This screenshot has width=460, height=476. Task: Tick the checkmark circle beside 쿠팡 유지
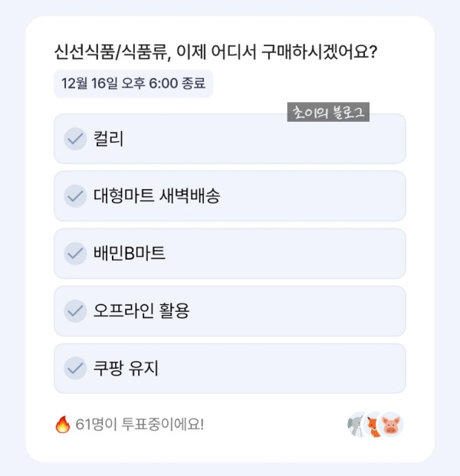pyautogui.click(x=74, y=368)
